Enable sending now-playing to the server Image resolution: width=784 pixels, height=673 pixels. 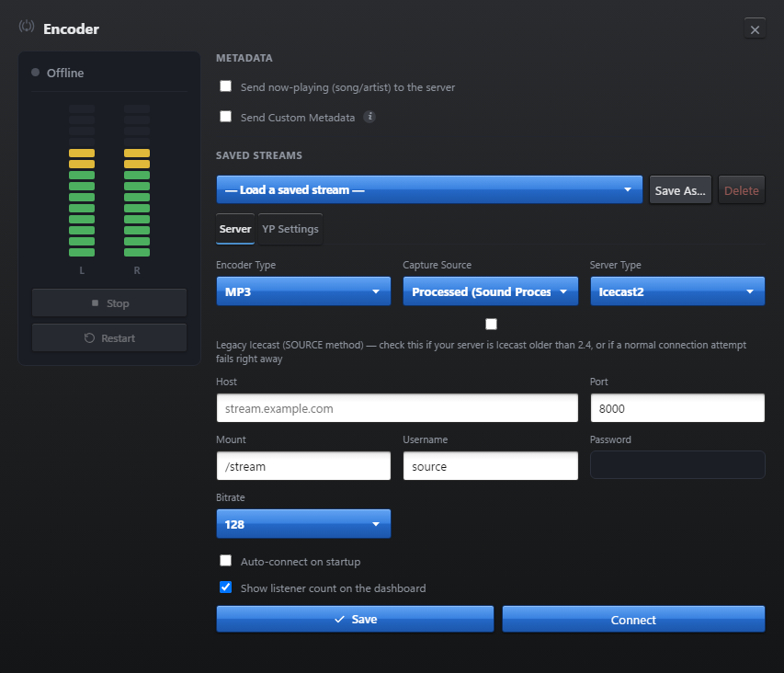click(x=226, y=86)
